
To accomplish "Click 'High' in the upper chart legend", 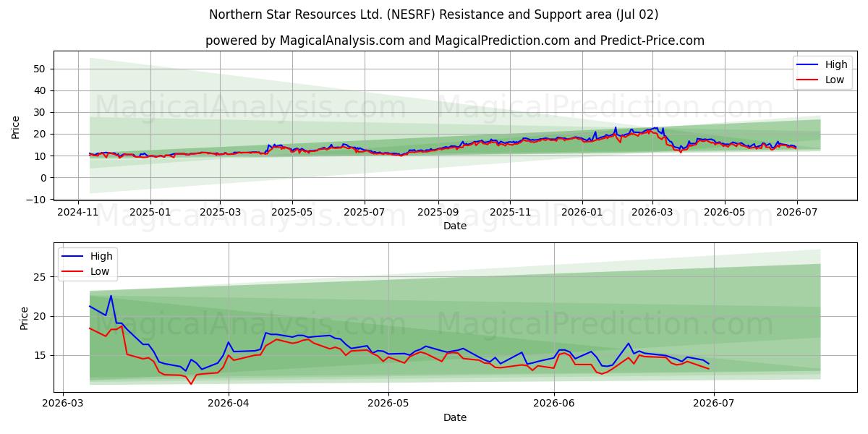I will coord(837,64).
